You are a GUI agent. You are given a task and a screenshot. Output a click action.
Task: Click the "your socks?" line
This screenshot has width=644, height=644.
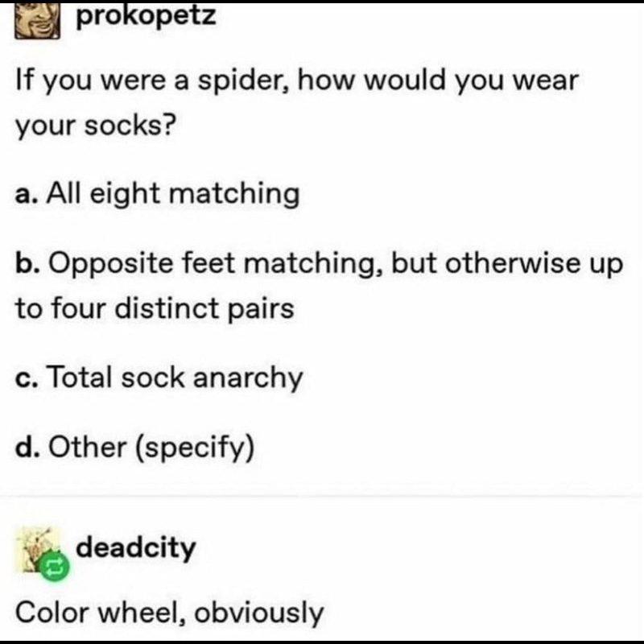click(96, 126)
